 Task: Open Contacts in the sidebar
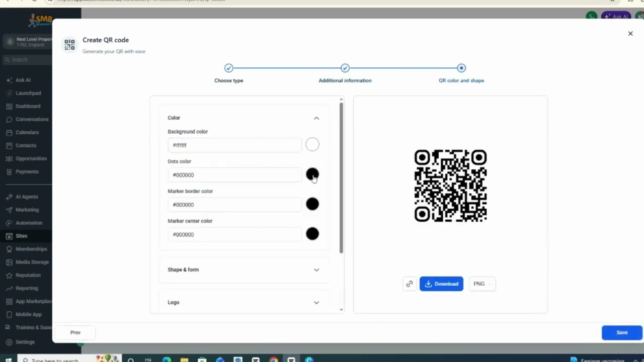(x=26, y=145)
